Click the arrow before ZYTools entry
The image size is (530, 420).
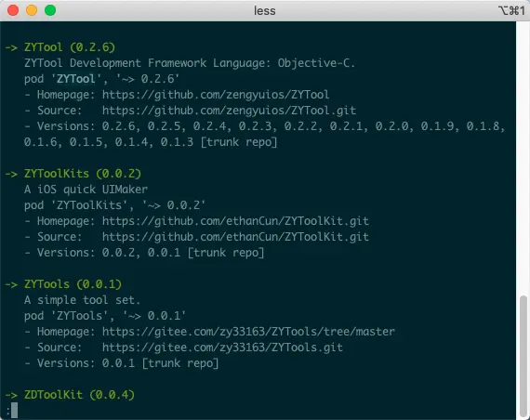point(11,284)
